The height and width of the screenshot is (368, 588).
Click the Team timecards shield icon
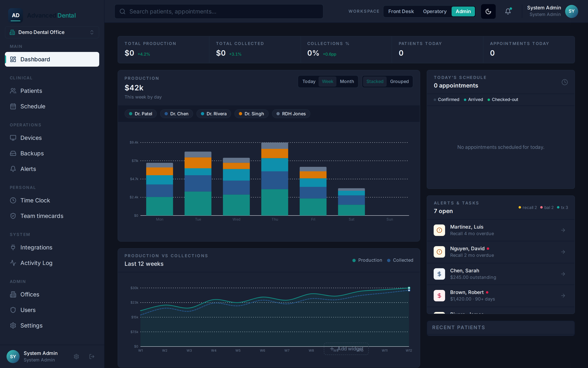(13, 216)
